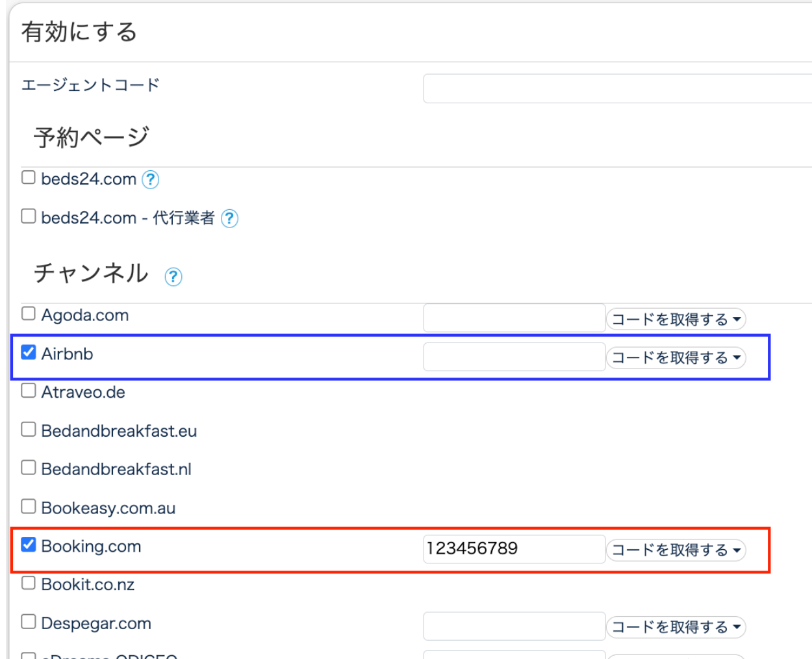
Task: Expand コードを取得する dropdown for Despegar.com
Action: (x=676, y=627)
